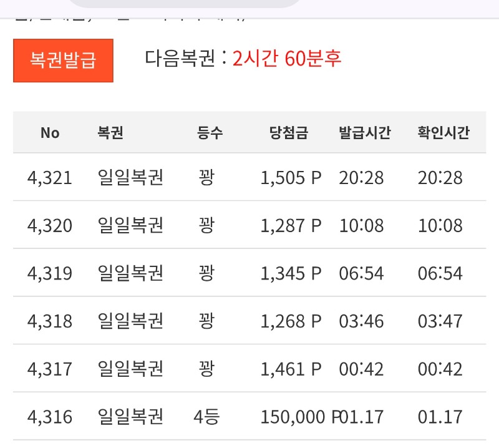Click the 발급시간 column header
Image resolution: width=499 pixels, height=448 pixels.
point(364,133)
